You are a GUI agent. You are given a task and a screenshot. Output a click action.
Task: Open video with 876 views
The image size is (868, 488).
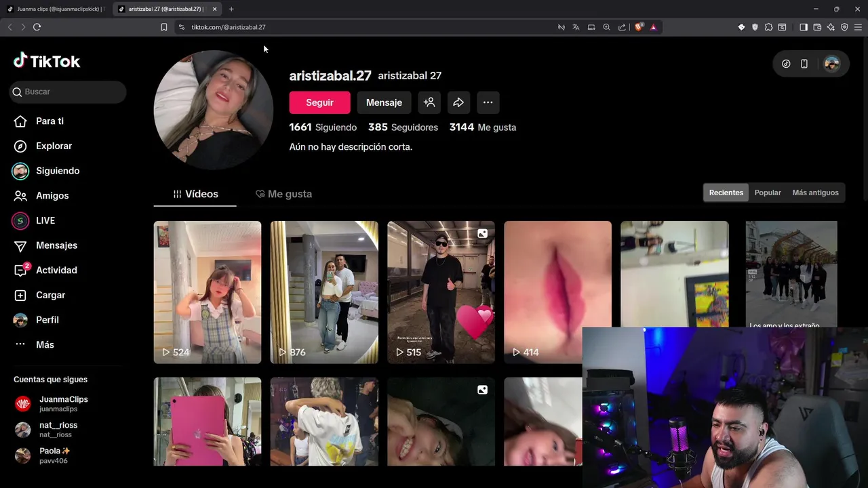pos(324,292)
